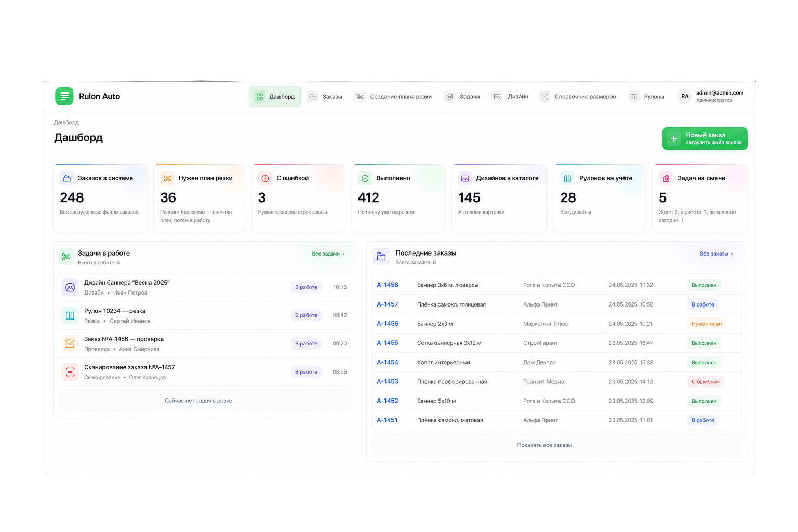Click the green Rulon Auto logo icon

pyautogui.click(x=64, y=96)
